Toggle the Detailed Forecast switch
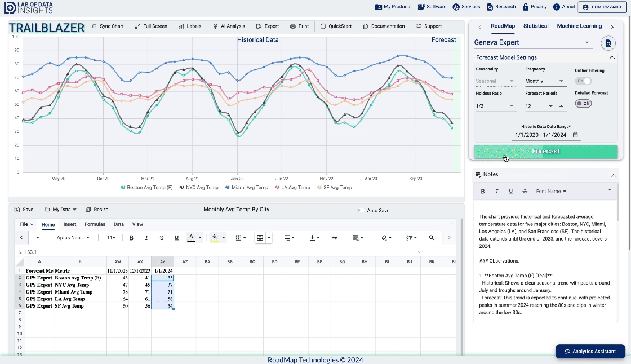The width and height of the screenshot is (631, 364). click(x=583, y=104)
